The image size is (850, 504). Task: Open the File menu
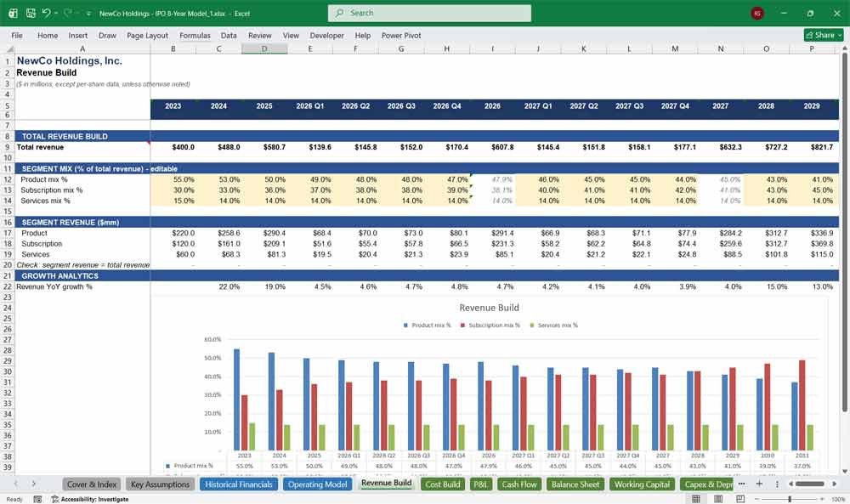[x=17, y=35]
